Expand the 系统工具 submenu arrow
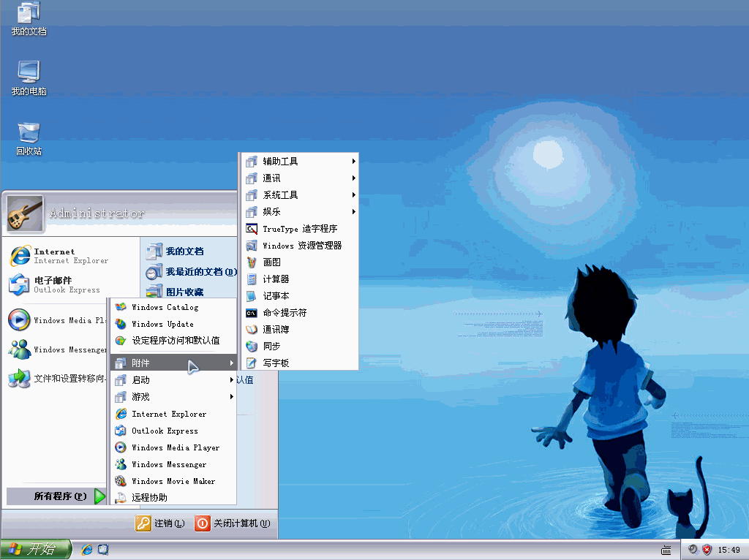This screenshot has width=749, height=560. click(354, 194)
